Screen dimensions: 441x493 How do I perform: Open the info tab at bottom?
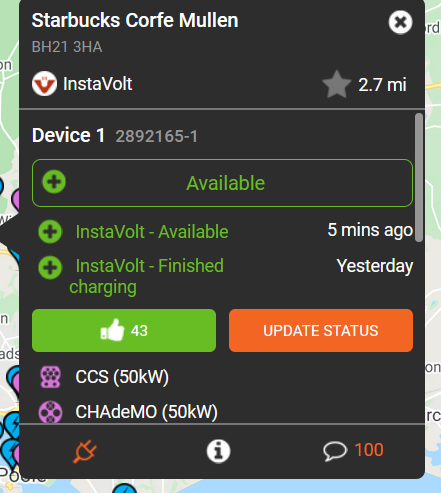point(218,451)
